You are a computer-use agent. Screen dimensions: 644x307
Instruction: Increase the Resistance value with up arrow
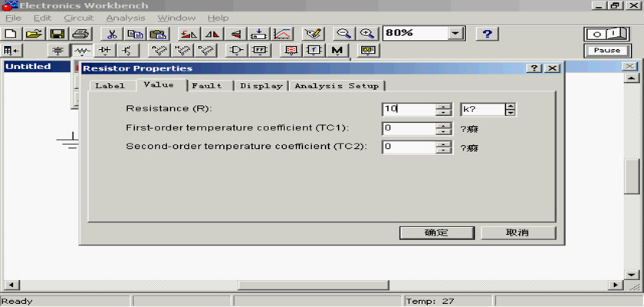(x=443, y=106)
